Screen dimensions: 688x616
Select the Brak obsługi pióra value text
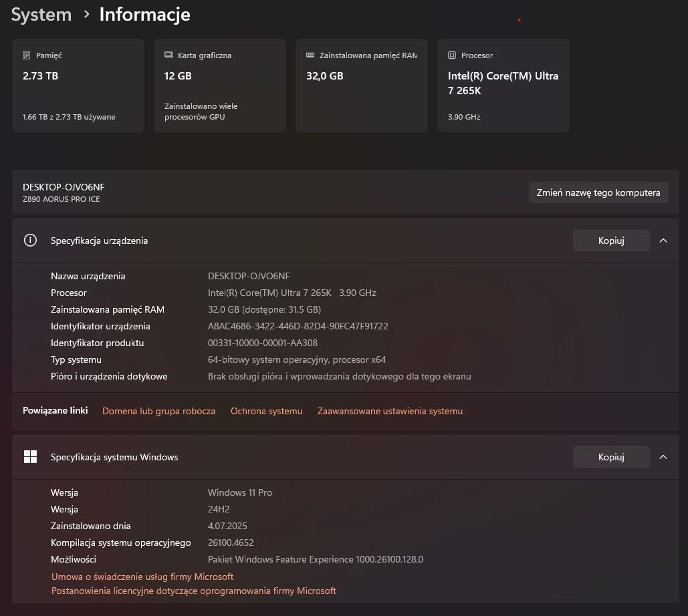(x=339, y=376)
